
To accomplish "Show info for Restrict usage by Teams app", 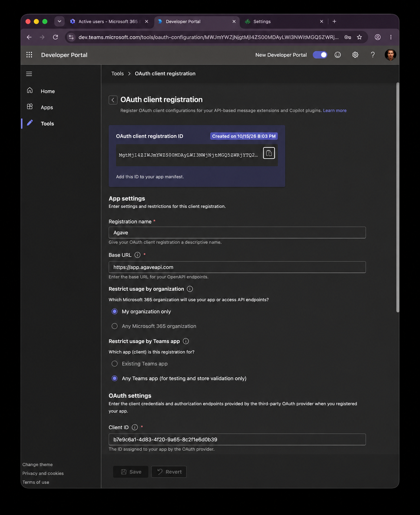I will [186, 341].
